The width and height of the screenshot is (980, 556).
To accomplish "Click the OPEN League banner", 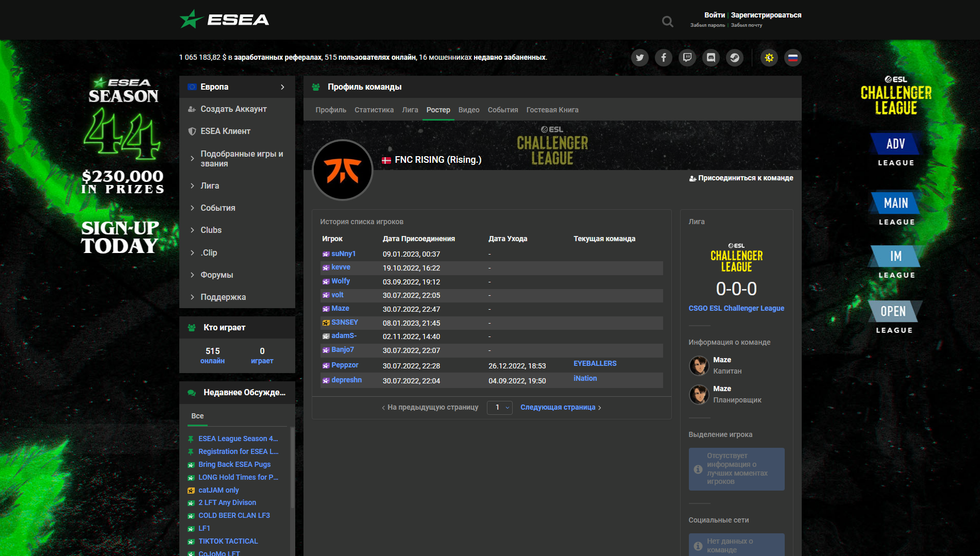I will (x=894, y=317).
